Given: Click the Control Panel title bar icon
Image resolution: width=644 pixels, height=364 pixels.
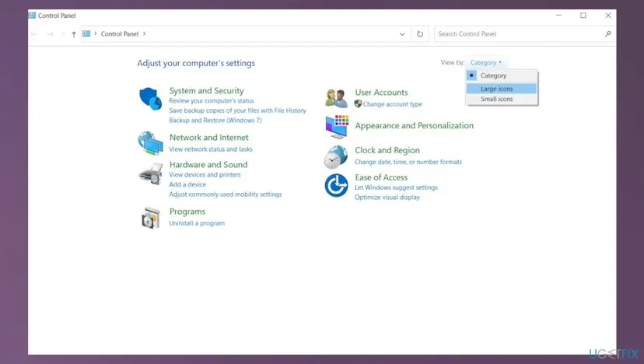Looking at the screenshot, I should [32, 16].
